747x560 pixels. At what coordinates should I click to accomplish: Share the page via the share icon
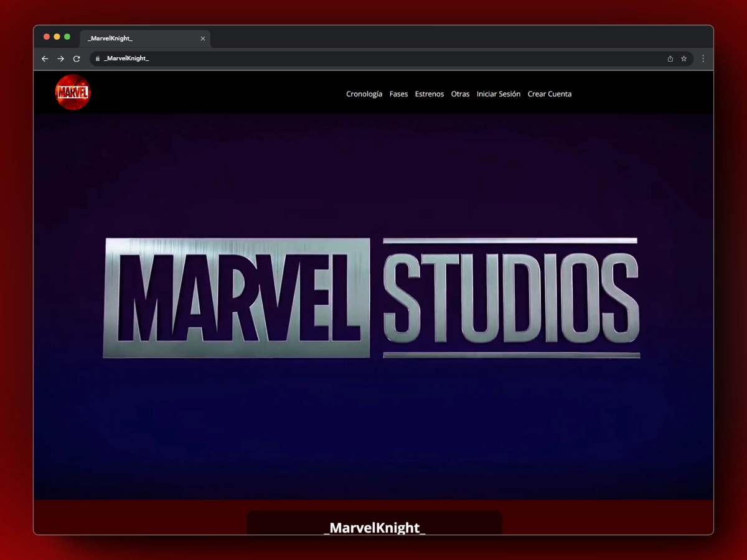pyautogui.click(x=670, y=58)
